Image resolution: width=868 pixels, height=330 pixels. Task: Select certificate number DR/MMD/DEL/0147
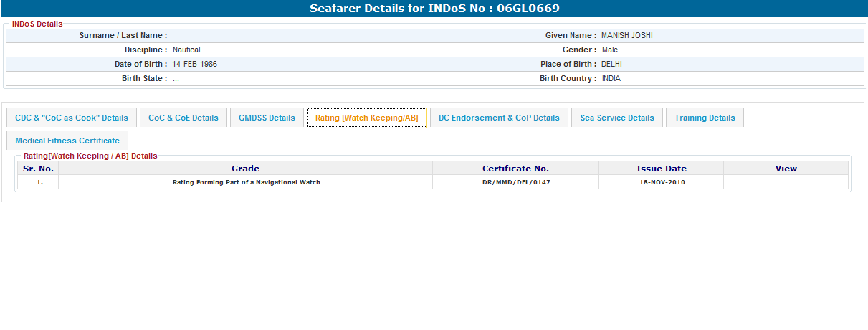(x=515, y=182)
